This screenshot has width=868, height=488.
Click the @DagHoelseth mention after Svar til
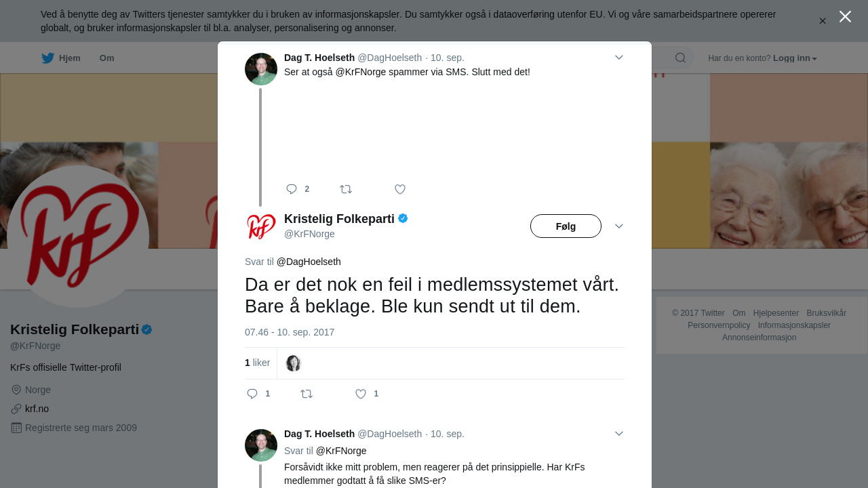(309, 262)
